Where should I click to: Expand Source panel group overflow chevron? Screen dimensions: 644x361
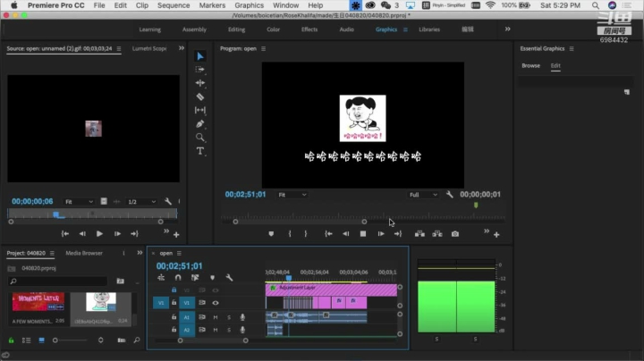click(x=181, y=48)
